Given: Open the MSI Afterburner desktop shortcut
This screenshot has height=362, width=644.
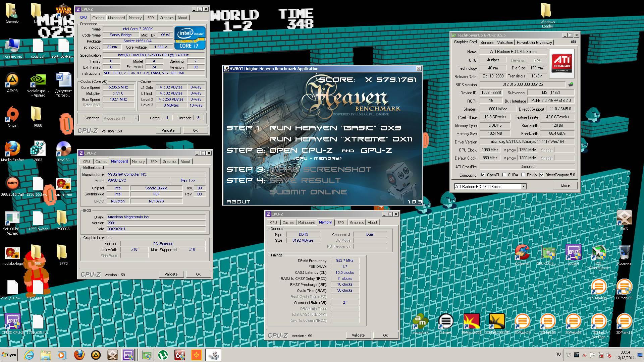Looking at the screenshot, I should tap(599, 257).
